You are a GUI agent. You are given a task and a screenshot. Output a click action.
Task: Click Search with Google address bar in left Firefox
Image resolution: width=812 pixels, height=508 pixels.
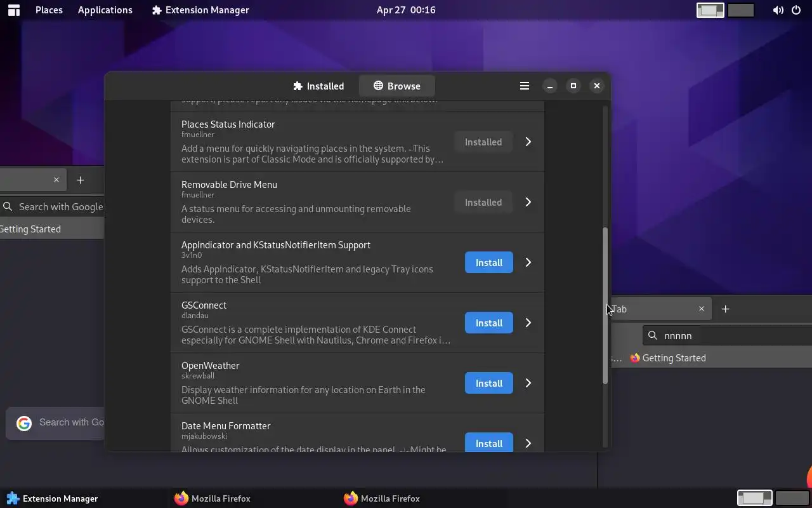point(51,206)
